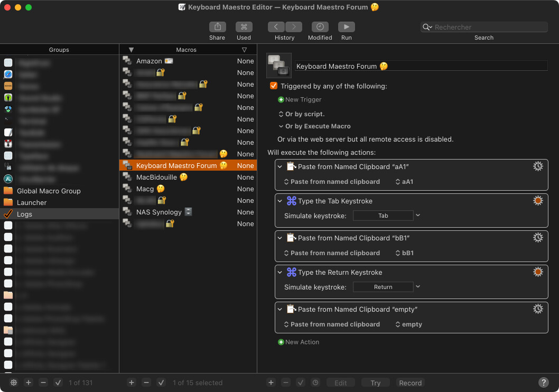Viewport: 559px width, 392px height.
Task: Toggle the 'Triggered by any of the following' checkbox
Action: pyautogui.click(x=274, y=86)
